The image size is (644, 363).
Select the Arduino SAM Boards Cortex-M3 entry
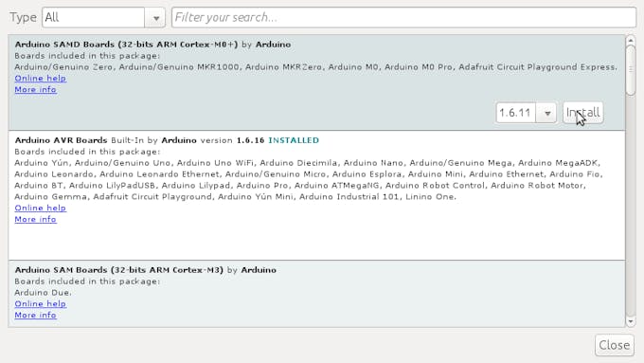point(316,294)
